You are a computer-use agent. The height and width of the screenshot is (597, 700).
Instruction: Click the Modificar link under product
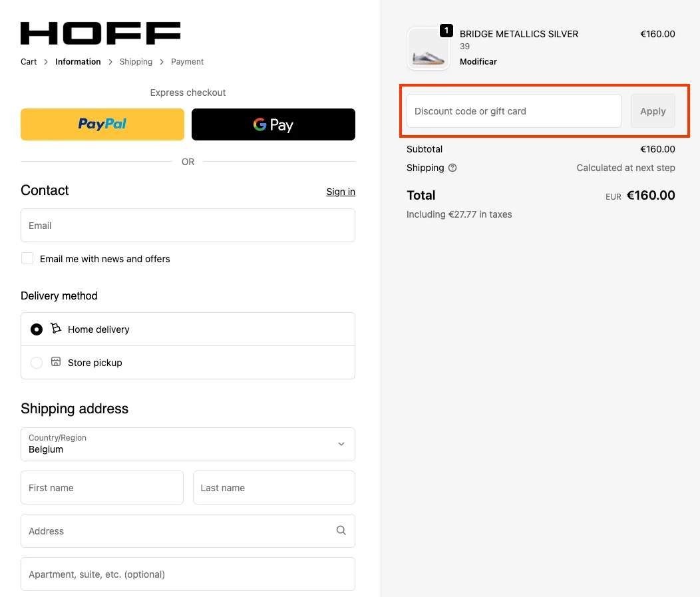click(478, 62)
